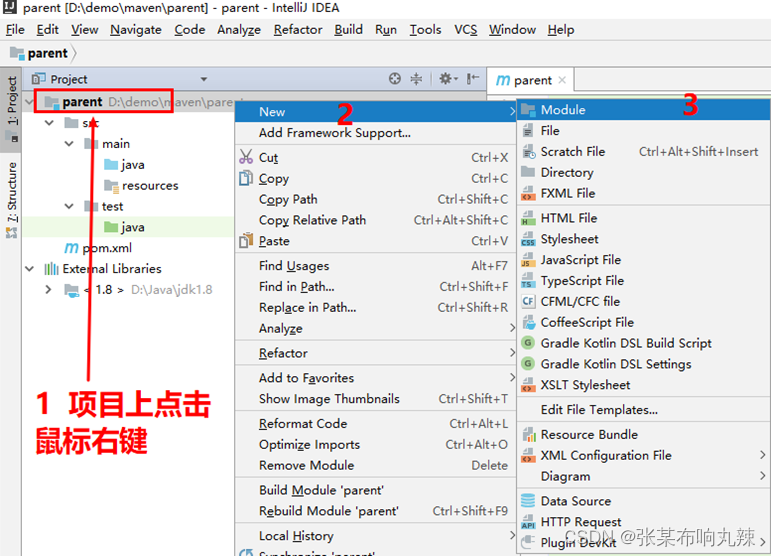
Task: Choose Build Module 'parent'
Action: coord(376,490)
